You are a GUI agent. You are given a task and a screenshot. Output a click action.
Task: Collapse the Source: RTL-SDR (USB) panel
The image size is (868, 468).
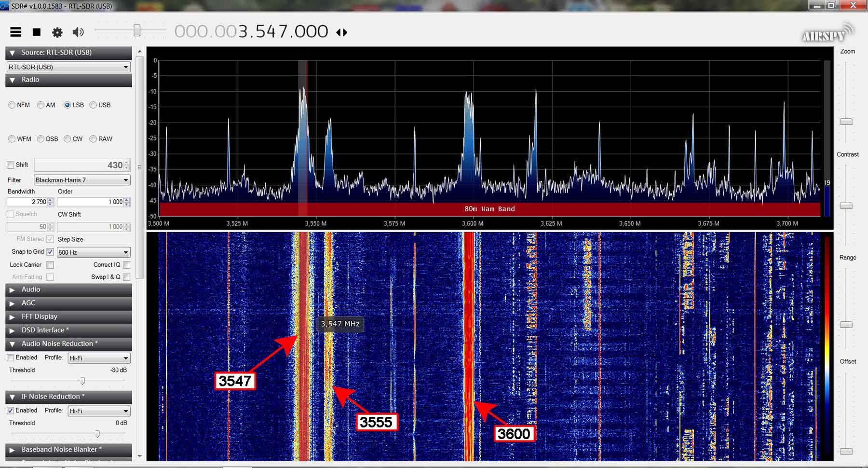pos(68,53)
